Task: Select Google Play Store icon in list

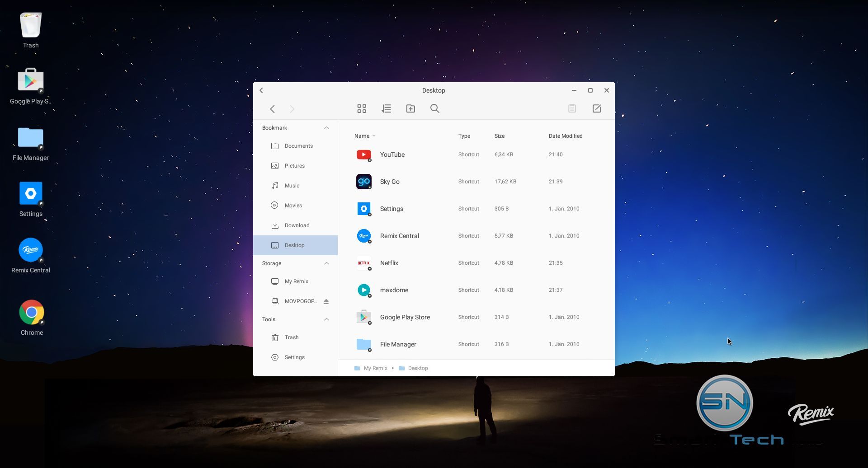Action: tap(364, 317)
